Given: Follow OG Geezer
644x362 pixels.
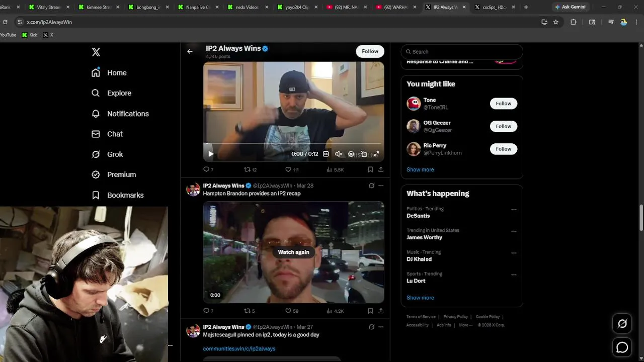Looking at the screenshot, I should 504,126.
